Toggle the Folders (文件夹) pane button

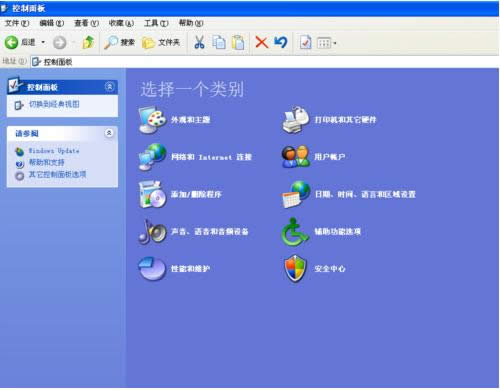point(161,42)
